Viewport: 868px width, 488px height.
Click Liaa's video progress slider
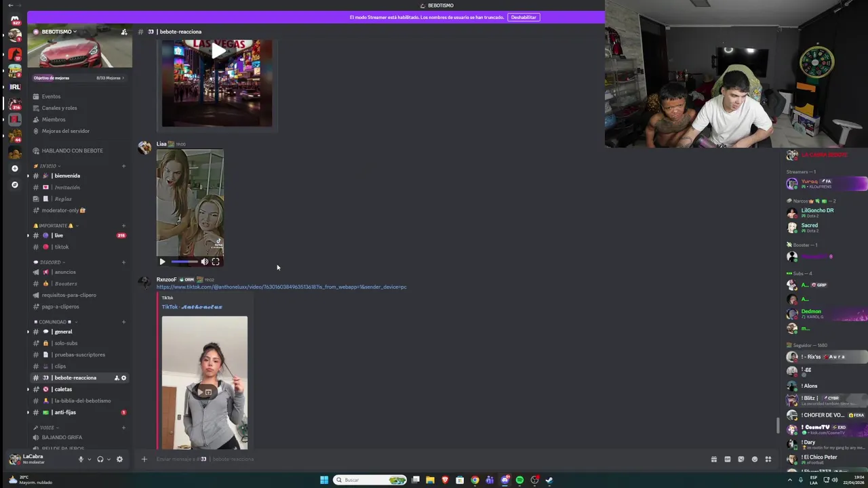(x=184, y=262)
